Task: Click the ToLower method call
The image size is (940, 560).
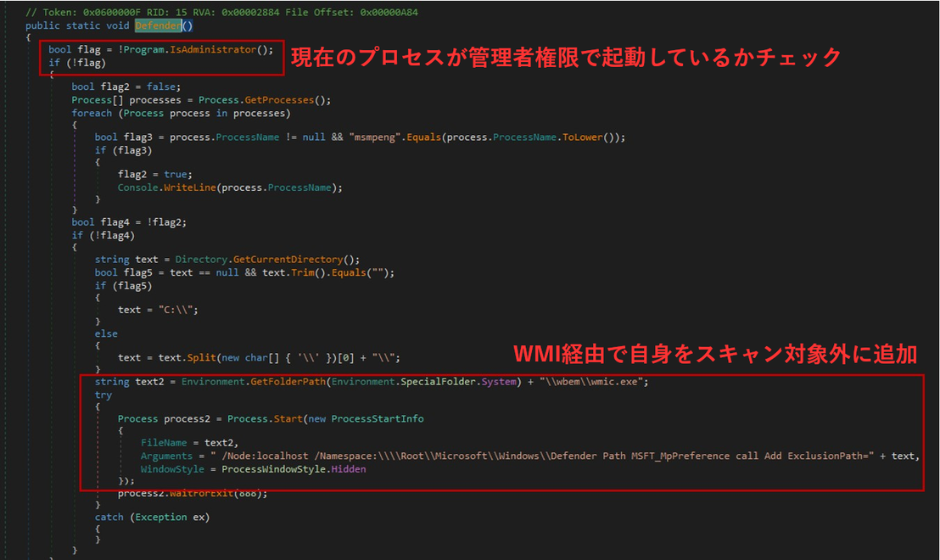Action: [x=583, y=137]
